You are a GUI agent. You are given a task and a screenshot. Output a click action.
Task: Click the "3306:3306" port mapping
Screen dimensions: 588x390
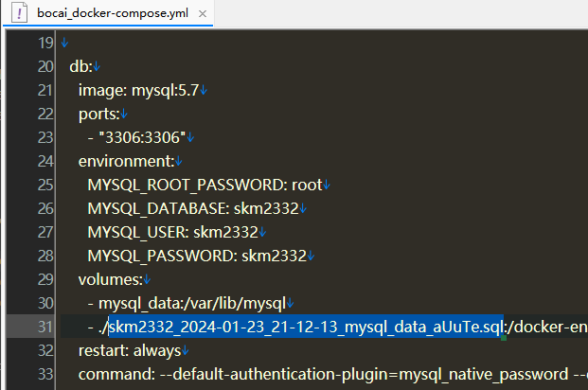142,137
